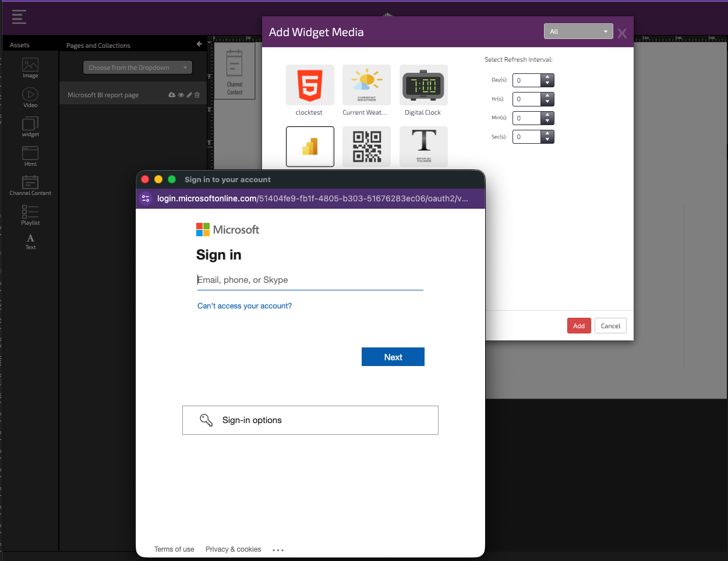Open Privacy & cookies link
Image resolution: width=728 pixels, height=561 pixels.
click(x=233, y=549)
